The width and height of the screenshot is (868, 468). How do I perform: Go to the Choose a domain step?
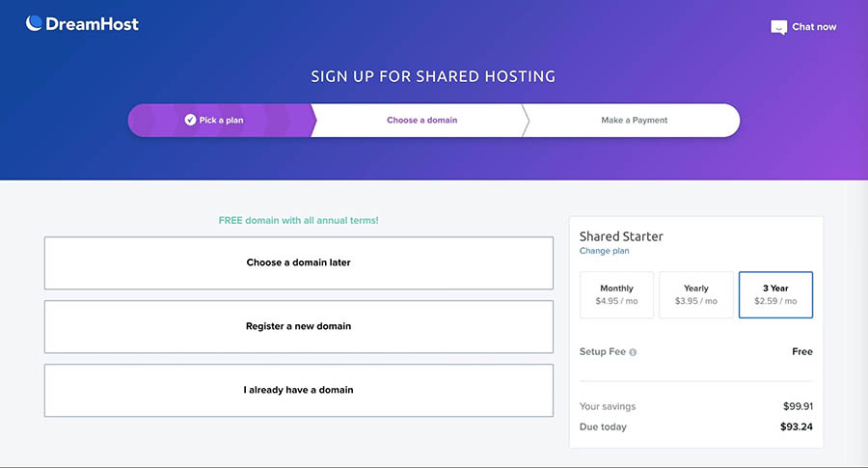pyautogui.click(x=421, y=121)
